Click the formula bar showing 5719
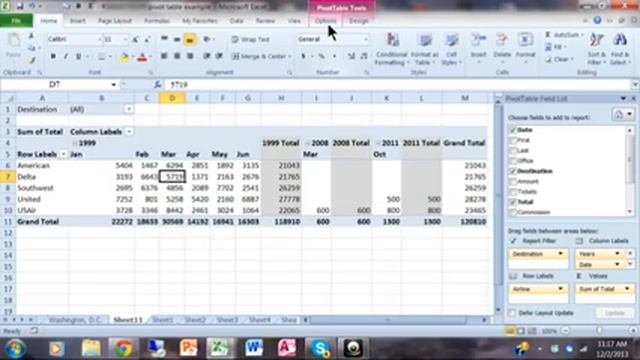Viewport: 640px width, 360px height. coord(398,84)
